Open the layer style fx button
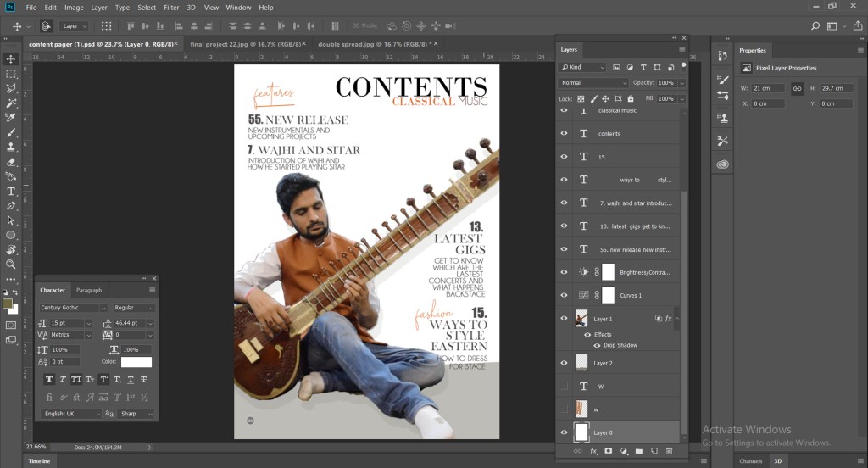Viewport: 868px width, 468px height. (x=593, y=451)
